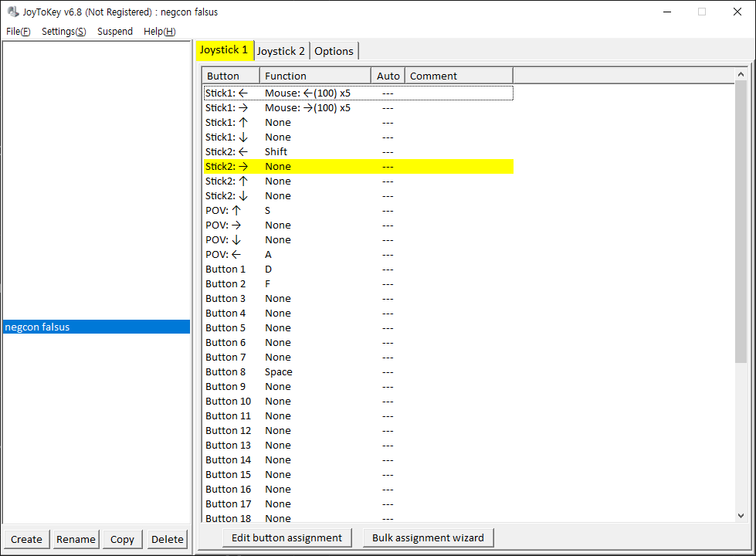Select the Stick1 left arrow row

tap(358, 93)
